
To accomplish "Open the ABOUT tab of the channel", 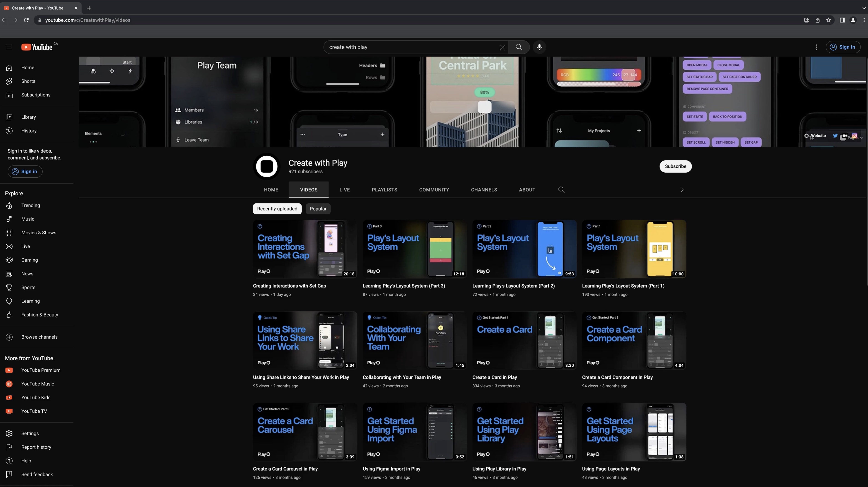I will tap(527, 189).
